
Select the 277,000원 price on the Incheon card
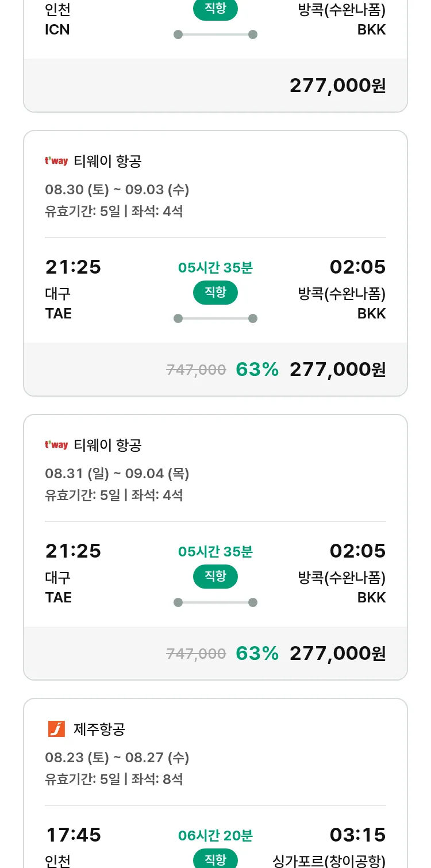click(x=337, y=86)
